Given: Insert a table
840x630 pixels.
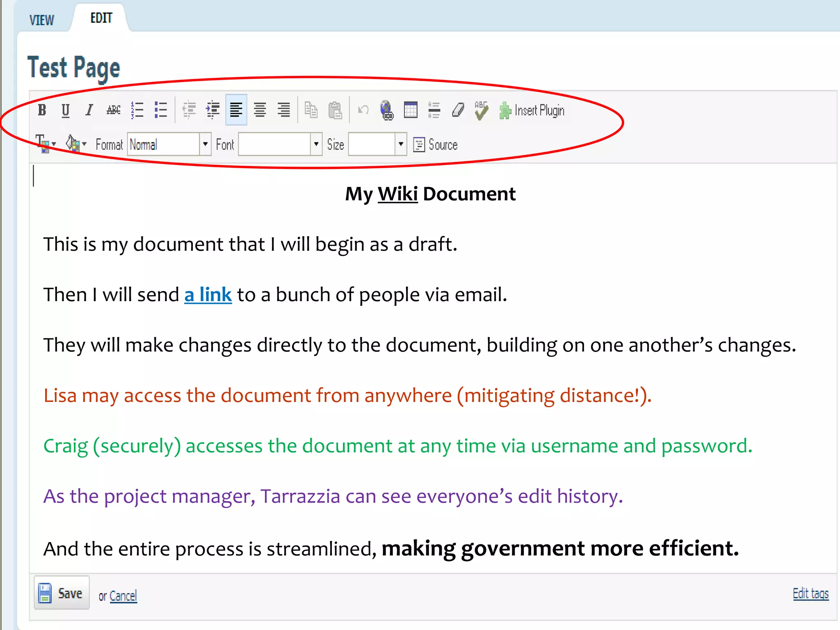Looking at the screenshot, I should pos(411,110).
